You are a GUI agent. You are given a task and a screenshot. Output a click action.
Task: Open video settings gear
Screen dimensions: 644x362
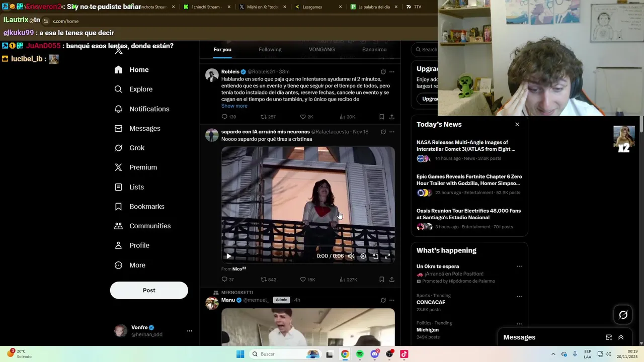[x=363, y=256]
